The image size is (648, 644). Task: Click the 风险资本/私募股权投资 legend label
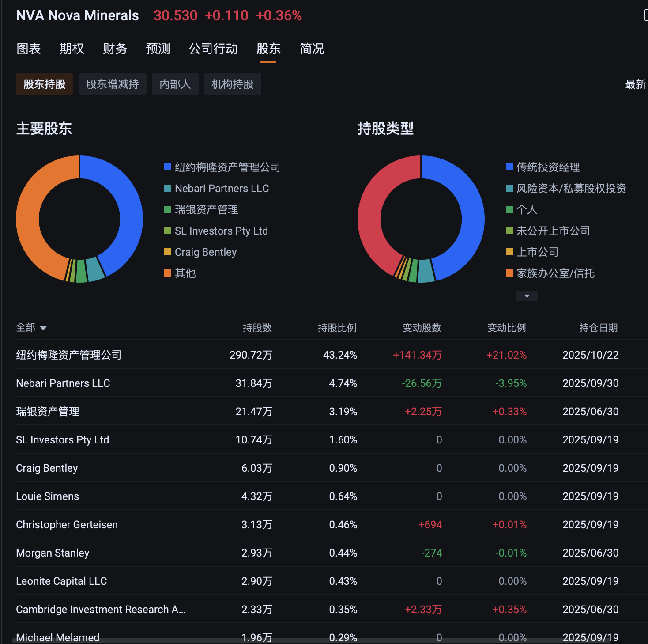571,188
